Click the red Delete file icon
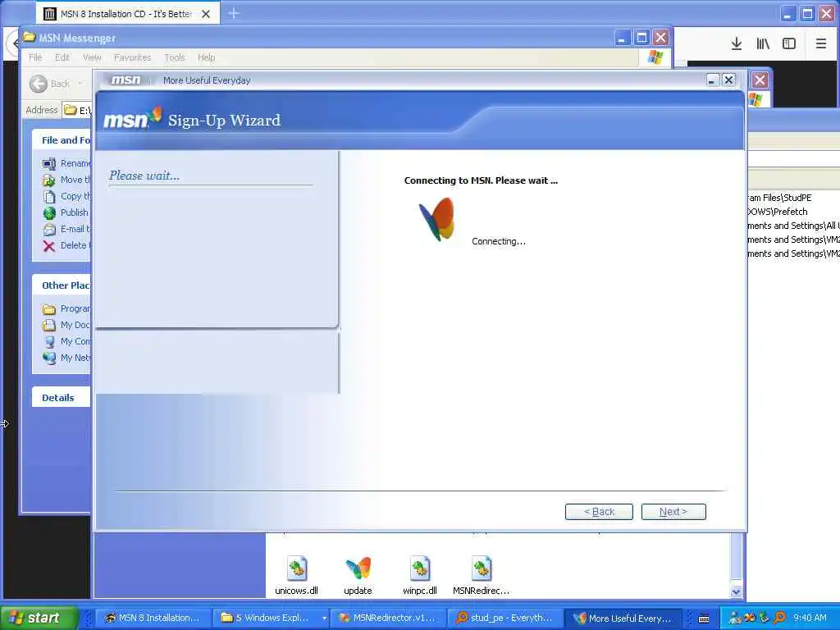 pyautogui.click(x=48, y=246)
